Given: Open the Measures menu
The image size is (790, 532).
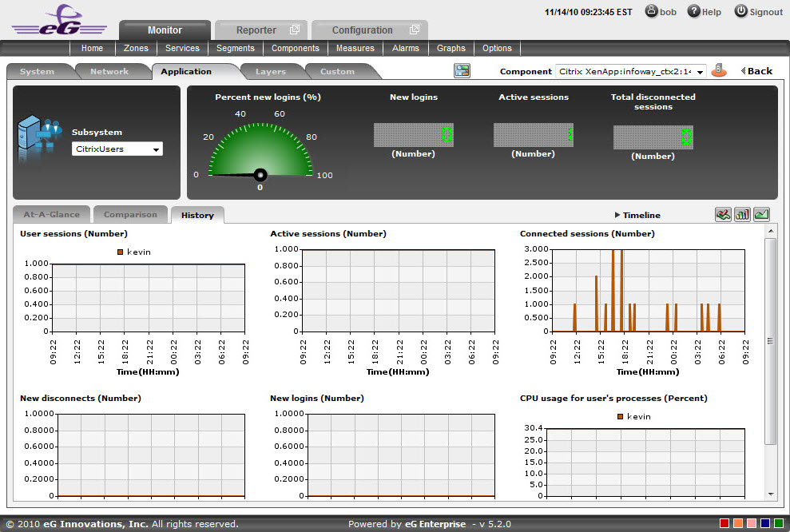Looking at the screenshot, I should pyautogui.click(x=355, y=48).
